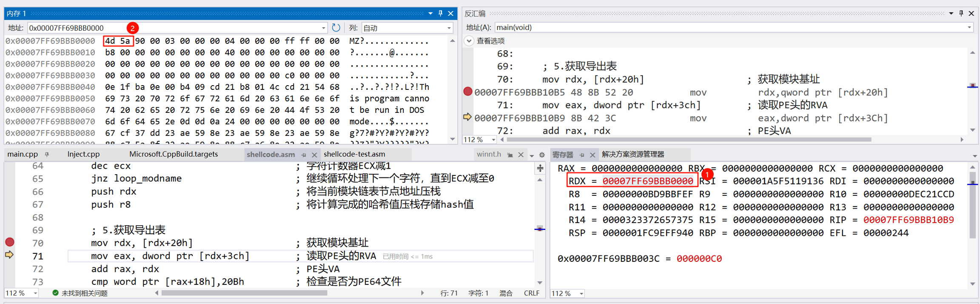
Task: Pin the 内存 1 memory panel
Action: pyautogui.click(x=441, y=14)
